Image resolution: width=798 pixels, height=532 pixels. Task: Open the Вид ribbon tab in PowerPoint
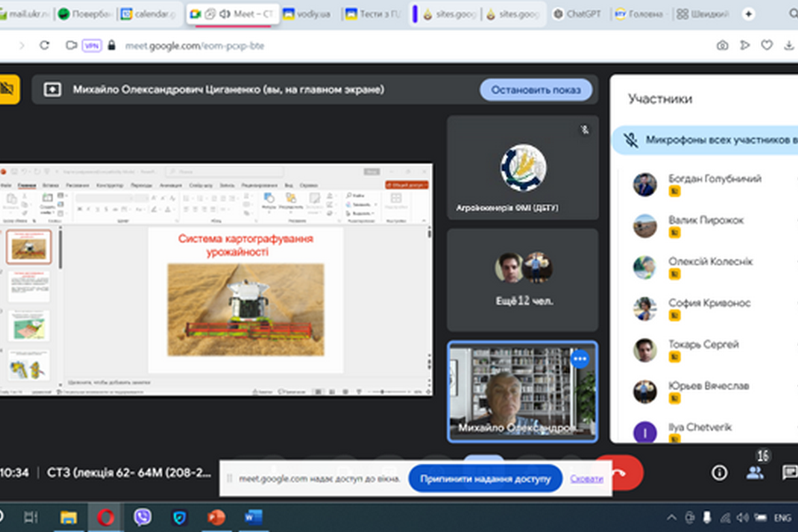coord(288,185)
